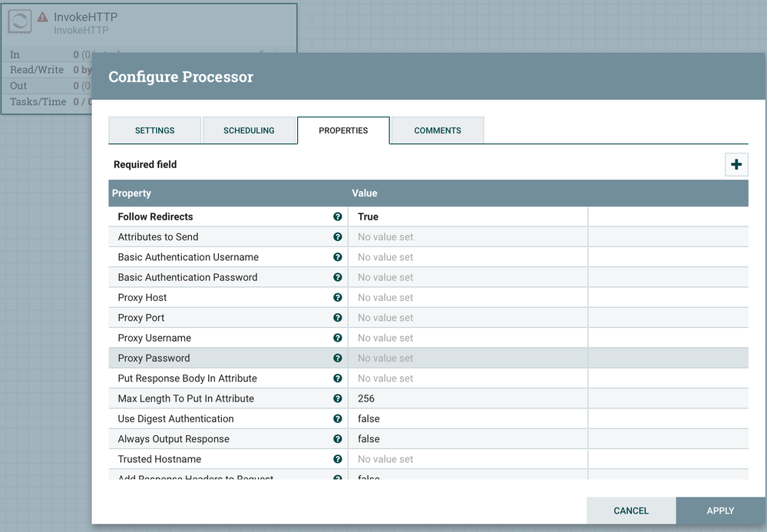This screenshot has width=767, height=532.
Task: Open help for Put Response Body In Attribute
Action: click(x=338, y=378)
